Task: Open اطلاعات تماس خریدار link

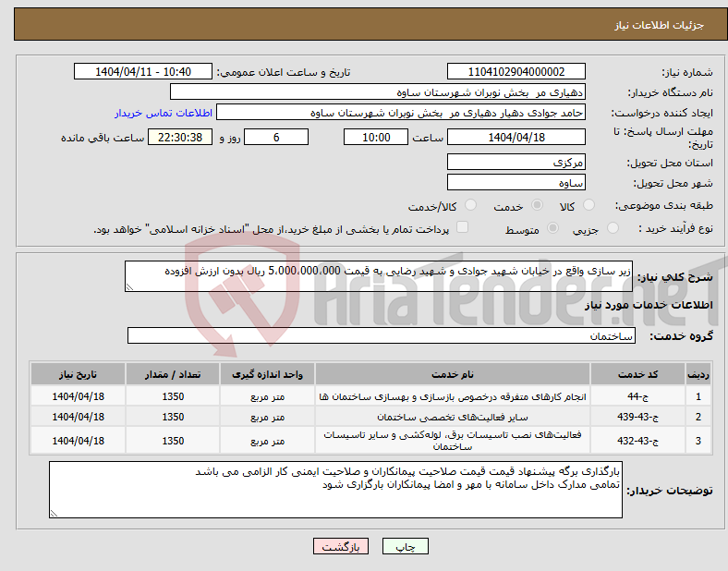Action: click(164, 113)
